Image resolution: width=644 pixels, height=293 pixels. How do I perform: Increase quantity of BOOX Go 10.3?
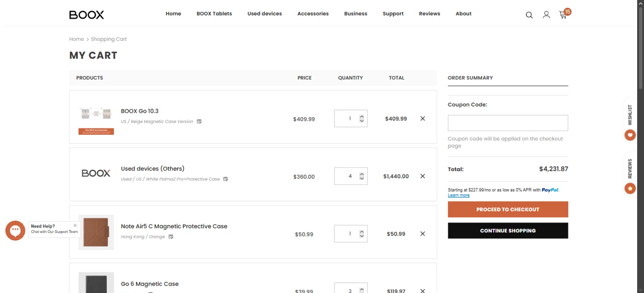click(x=361, y=116)
